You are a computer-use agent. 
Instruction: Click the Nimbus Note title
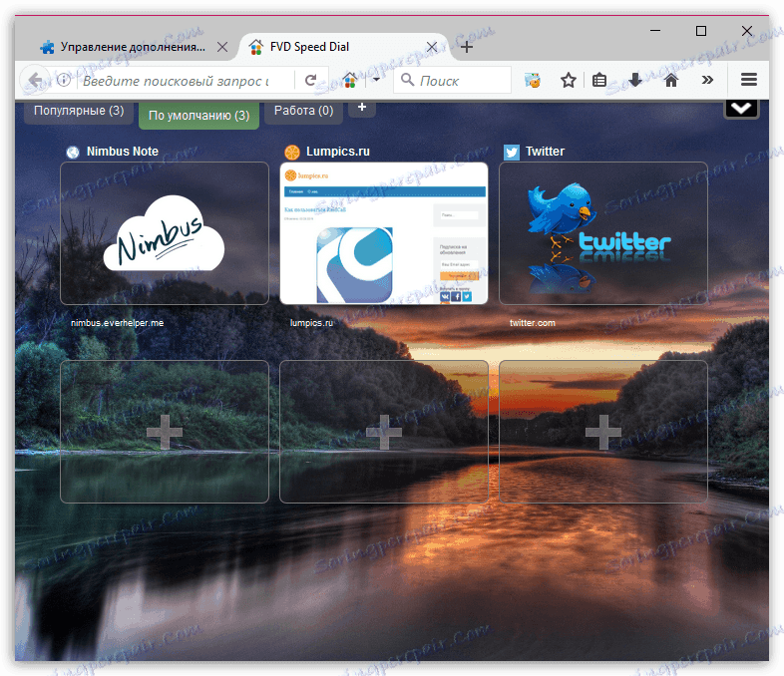123,152
